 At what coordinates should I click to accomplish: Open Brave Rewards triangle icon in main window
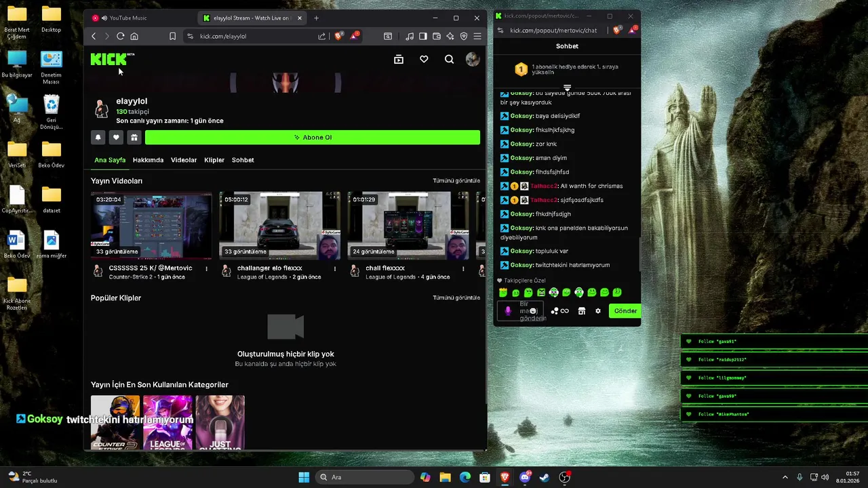[354, 36]
